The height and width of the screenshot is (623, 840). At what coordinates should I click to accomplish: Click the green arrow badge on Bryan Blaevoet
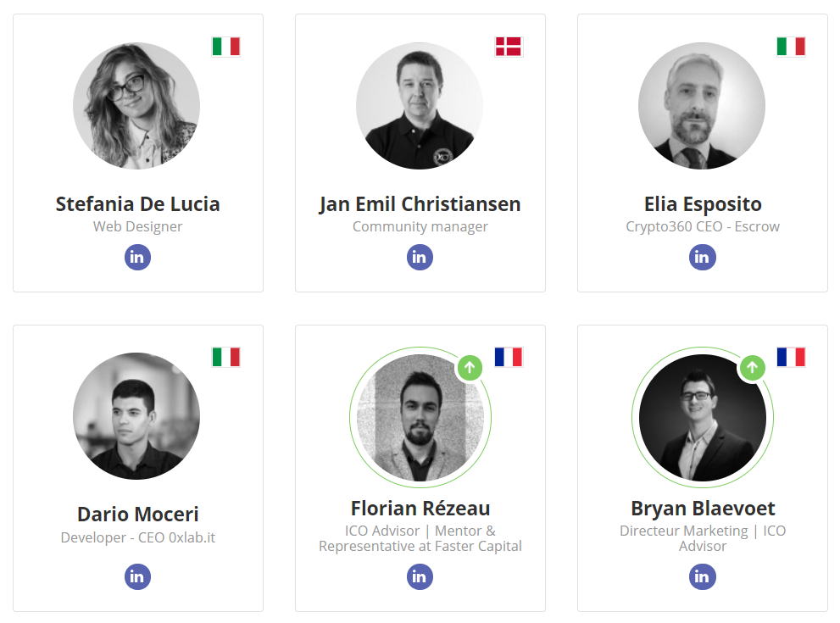(752, 368)
